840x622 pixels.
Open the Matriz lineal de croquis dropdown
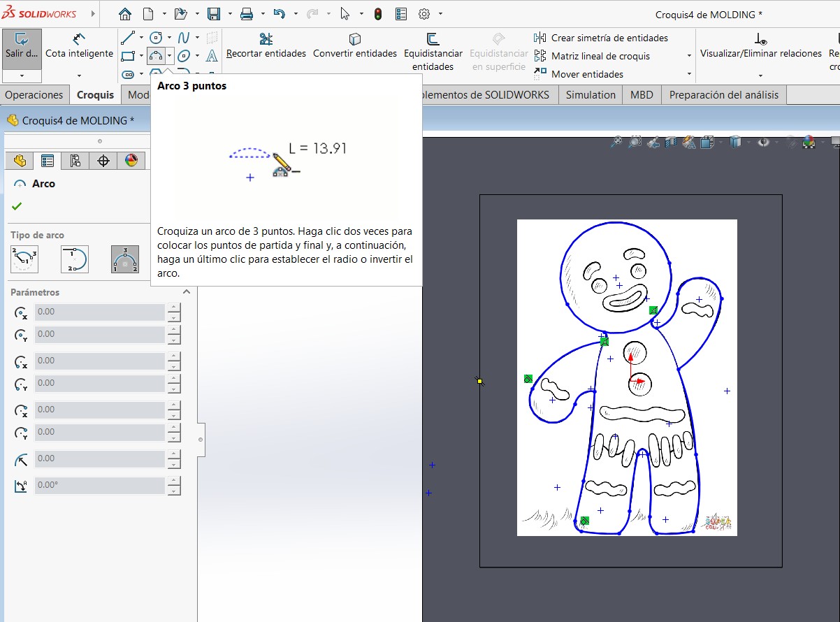689,56
